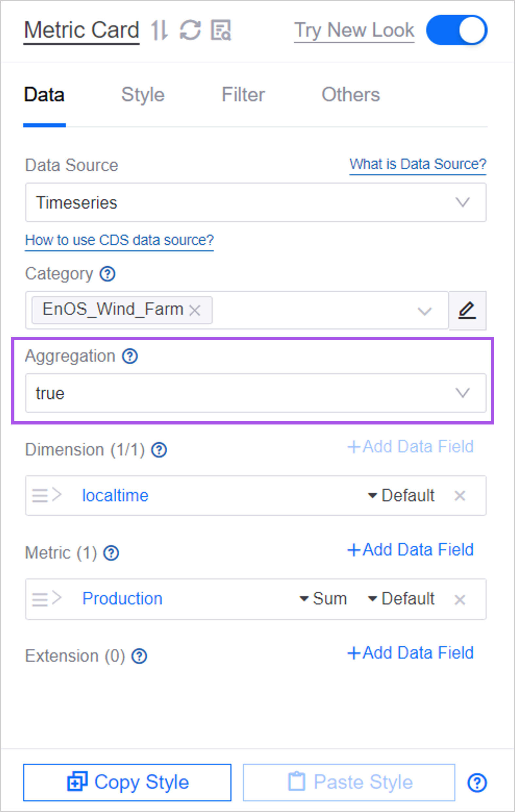Remove the EnOS_Wind_Farm category tag

click(x=195, y=310)
